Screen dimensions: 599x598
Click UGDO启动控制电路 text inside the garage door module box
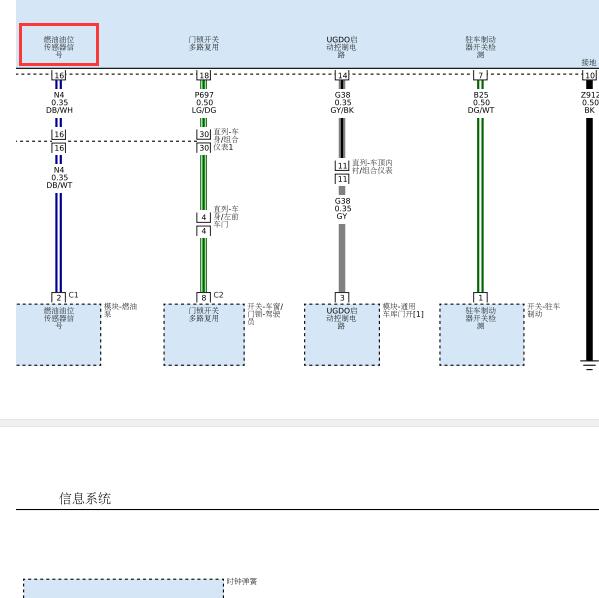[342, 318]
